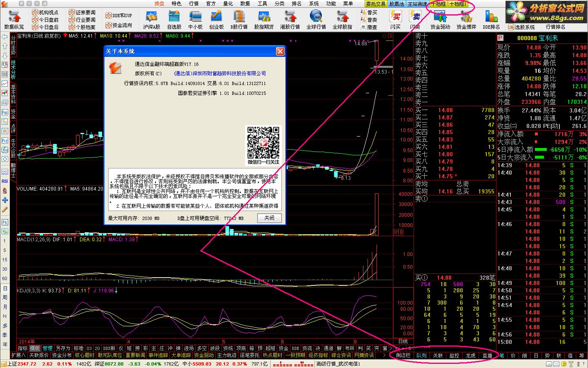Switch to 分时走势 side tab
Image resolution: width=588 pixels, height=368 pixels.
(x=13, y=45)
